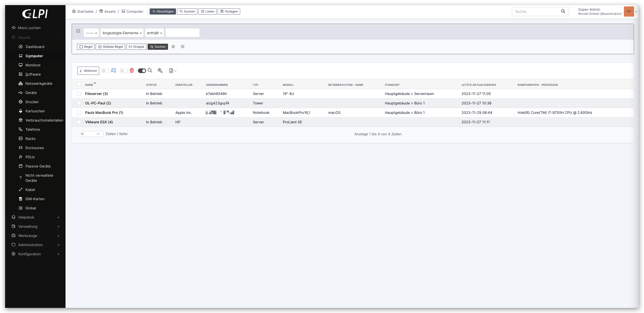Image resolution: width=644 pixels, height=313 pixels.
Task: Click the Kabel cable icon
Action: tap(21, 190)
